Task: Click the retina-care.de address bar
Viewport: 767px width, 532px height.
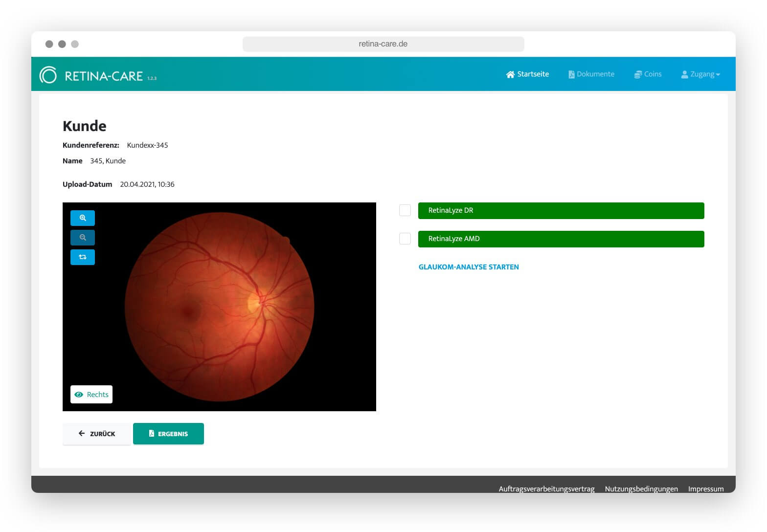Action: point(383,44)
